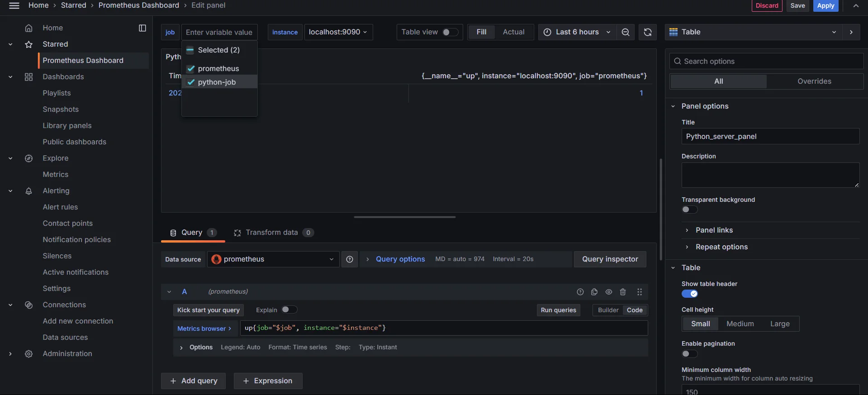The width and height of the screenshot is (868, 395).
Task: Enable Transparent background switch
Action: point(690,209)
